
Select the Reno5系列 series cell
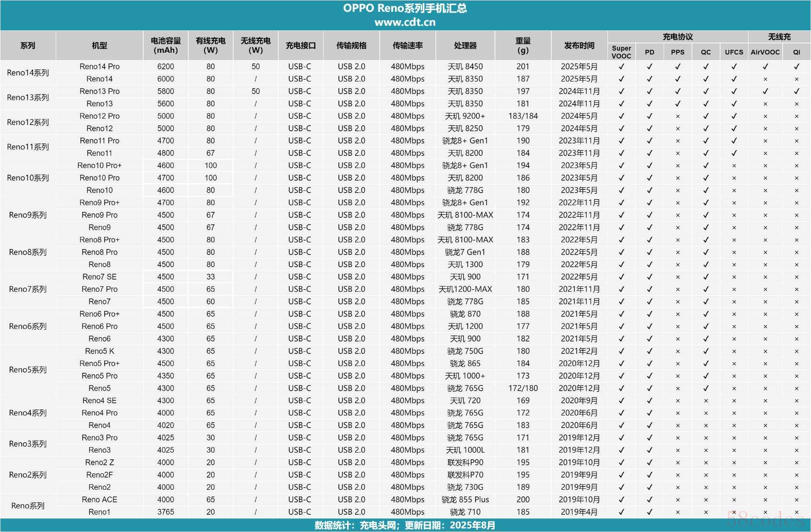pyautogui.click(x=28, y=369)
